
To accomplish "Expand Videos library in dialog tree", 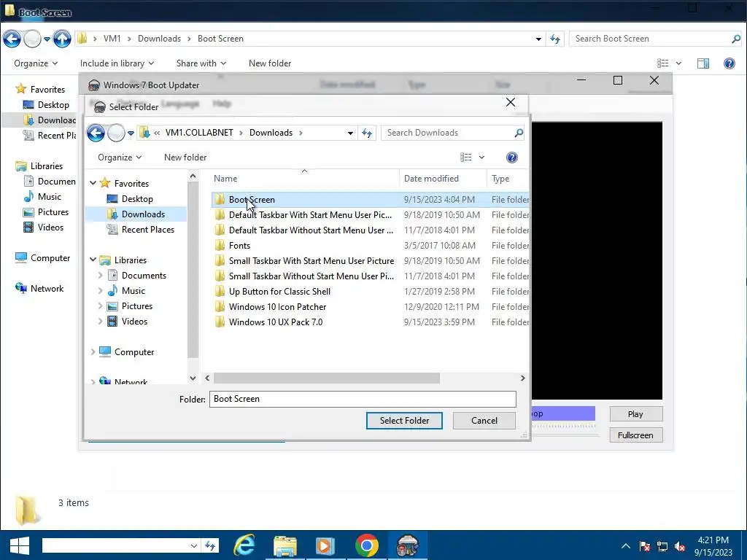I will coord(100,322).
